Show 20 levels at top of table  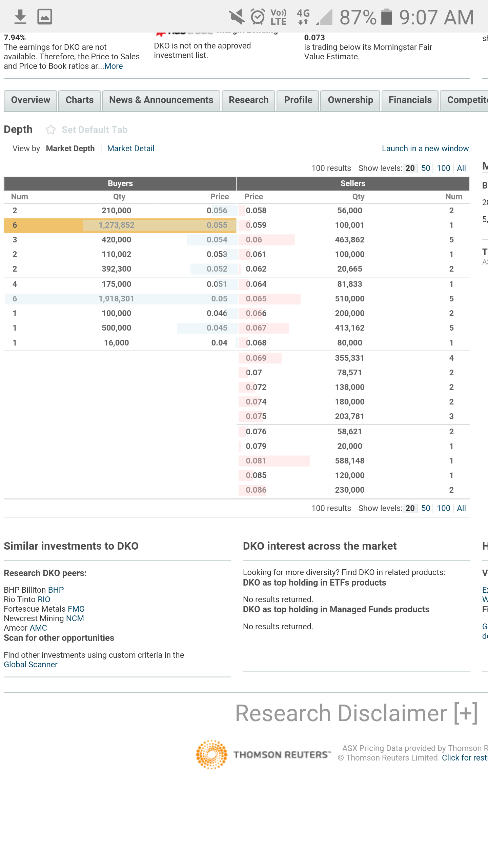pos(410,168)
